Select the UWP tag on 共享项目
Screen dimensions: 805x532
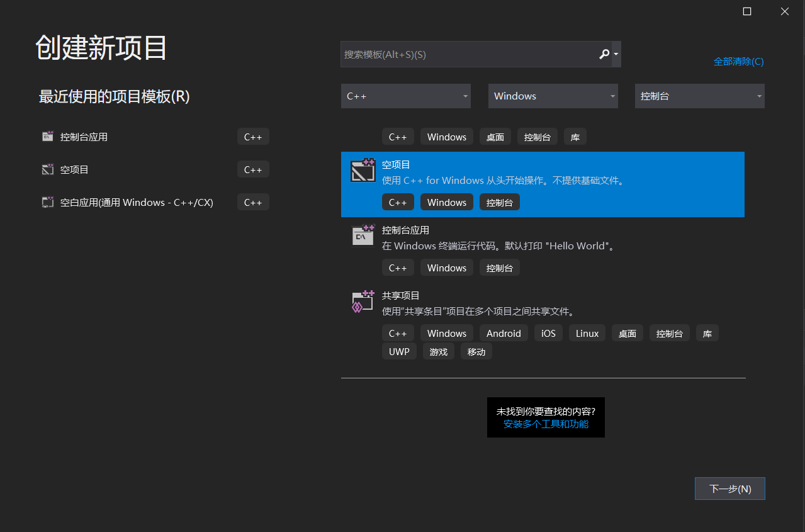pyautogui.click(x=399, y=351)
